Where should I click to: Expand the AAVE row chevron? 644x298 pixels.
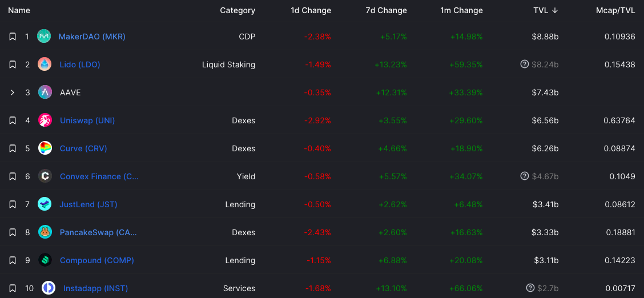click(13, 92)
